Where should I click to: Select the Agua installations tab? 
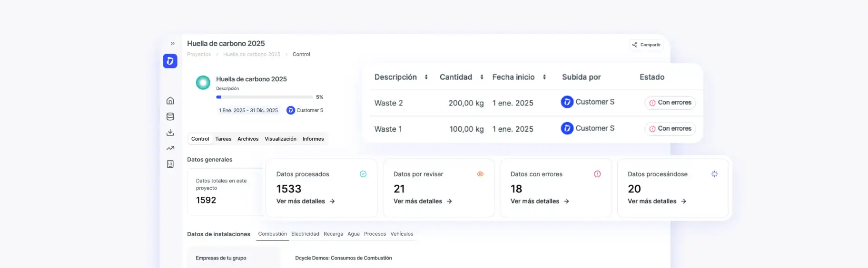(354, 234)
